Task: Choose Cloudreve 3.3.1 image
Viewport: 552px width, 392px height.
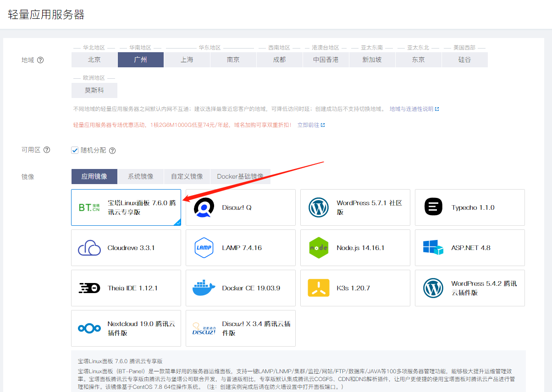Action: point(126,248)
